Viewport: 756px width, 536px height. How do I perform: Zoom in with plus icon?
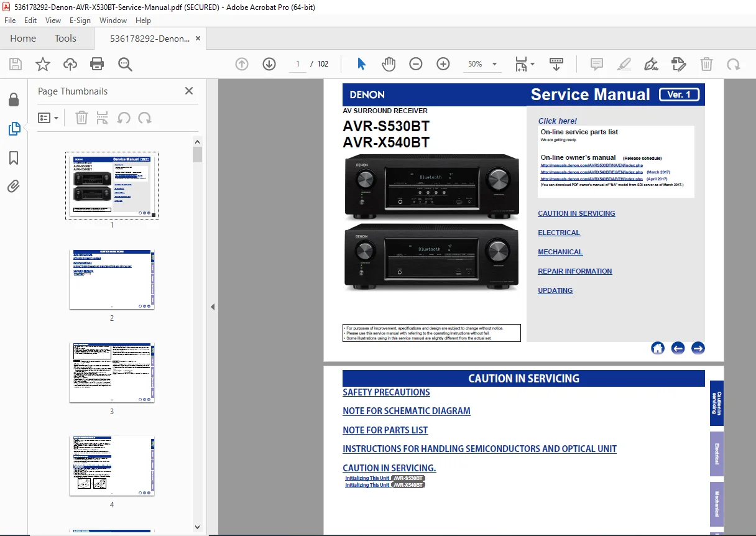point(443,64)
